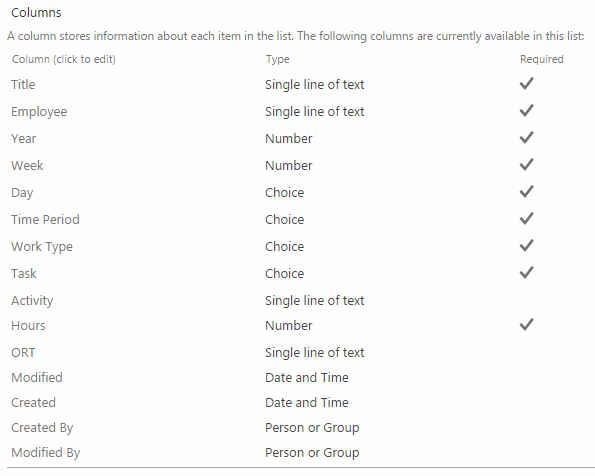Open the Year column link
595x476 pixels.
pyautogui.click(x=24, y=139)
